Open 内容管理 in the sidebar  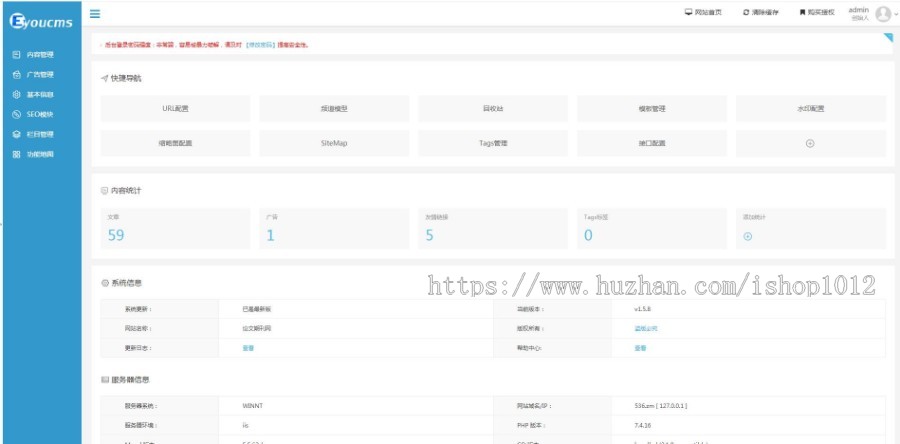coord(40,54)
